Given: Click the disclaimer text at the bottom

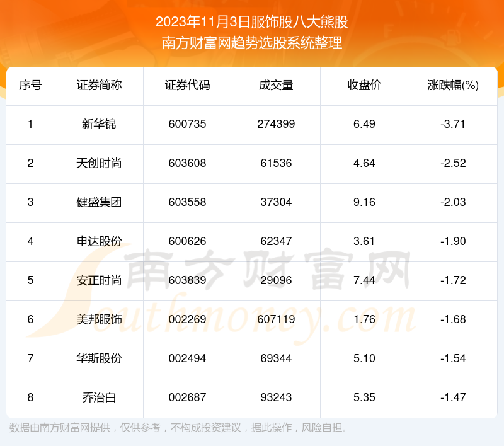Looking at the screenshot, I should [x=179, y=428].
